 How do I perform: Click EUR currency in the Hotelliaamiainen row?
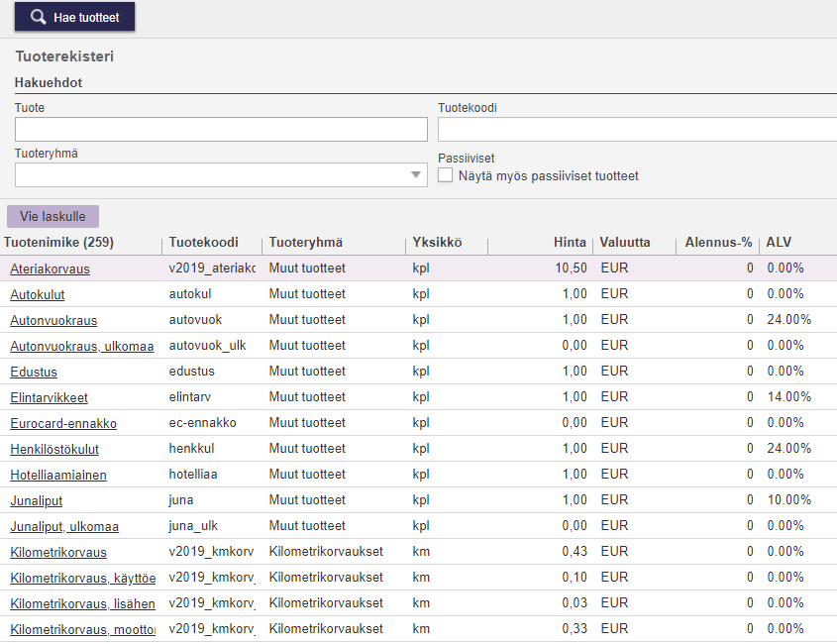coord(614,475)
